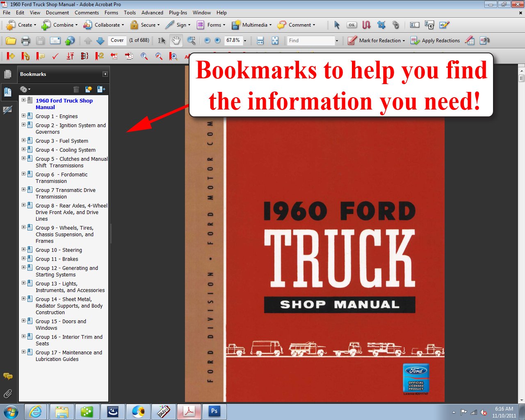The height and width of the screenshot is (420, 525).
Task: Click the Open file folder icon
Action: 11,41
